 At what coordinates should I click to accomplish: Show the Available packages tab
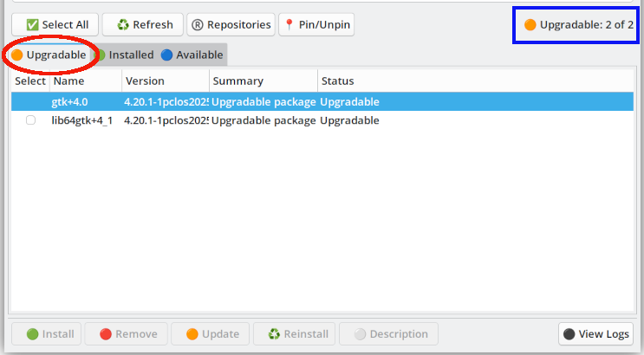(192, 55)
